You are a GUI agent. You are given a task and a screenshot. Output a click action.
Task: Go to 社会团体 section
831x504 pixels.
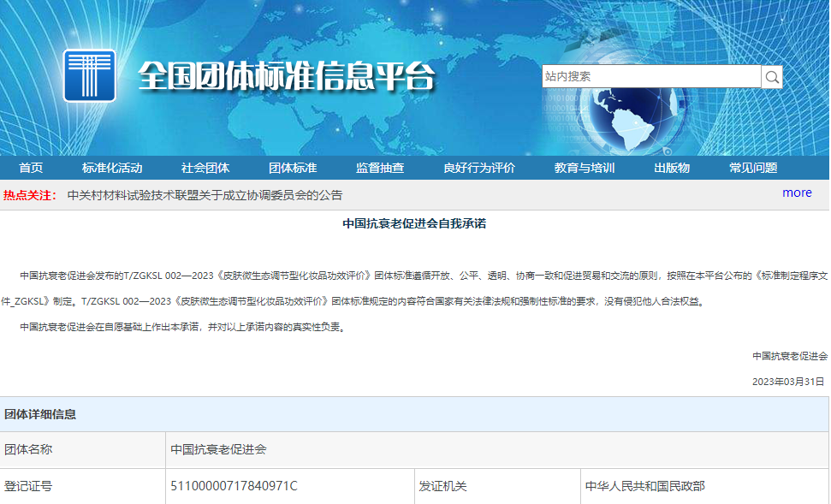205,168
